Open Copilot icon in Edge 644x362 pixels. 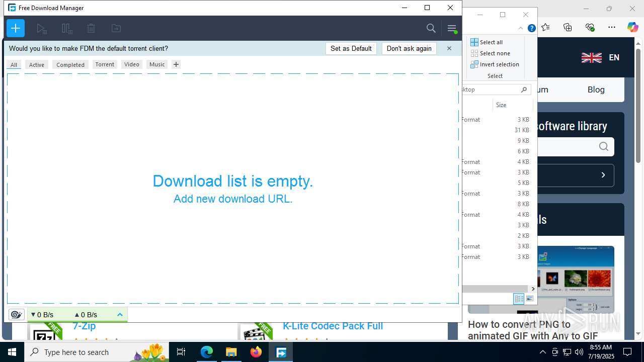tap(632, 27)
